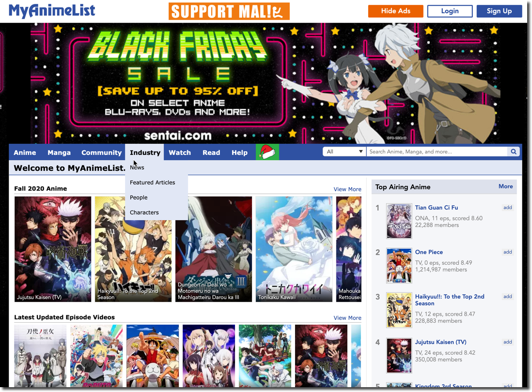The image size is (532, 392).
Task: Open Tonikaku Kawaii poster
Action: [x=294, y=249]
